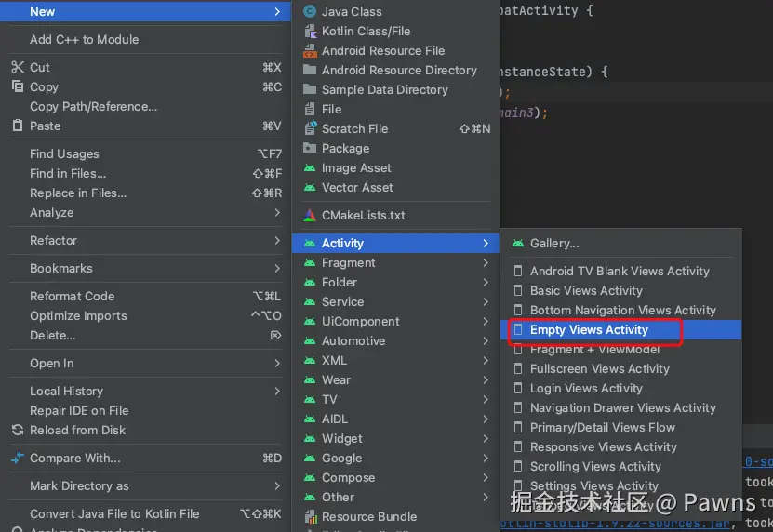Click the Login Views Activity icon
773x532 pixels.
[x=517, y=388]
